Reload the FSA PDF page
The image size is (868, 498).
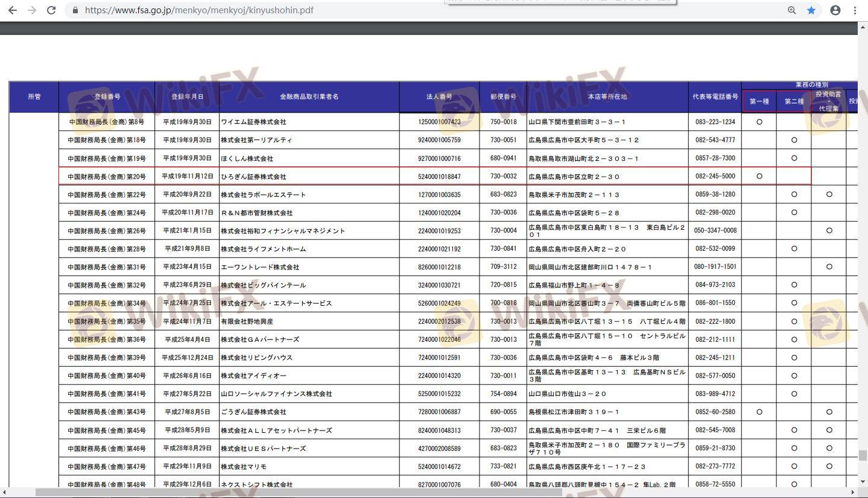[51, 10]
